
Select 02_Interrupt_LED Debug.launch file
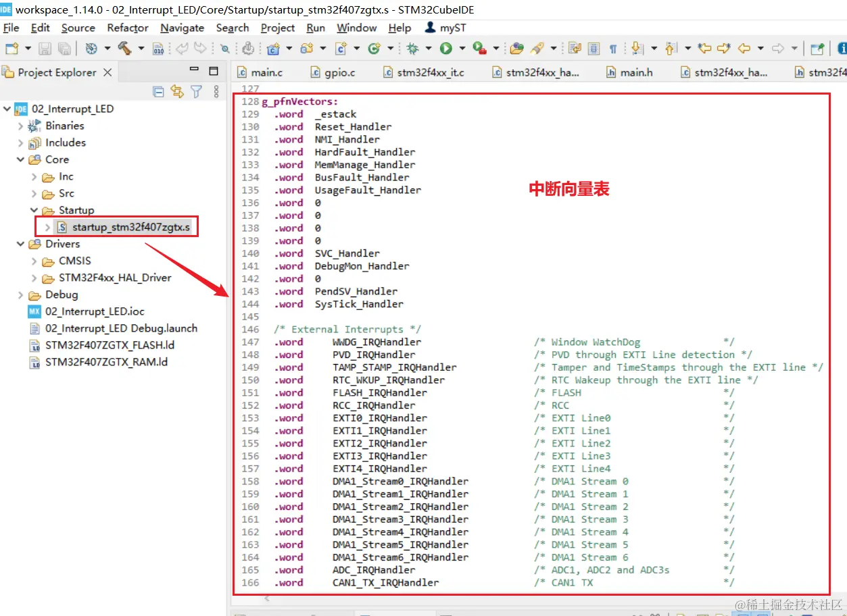113,328
